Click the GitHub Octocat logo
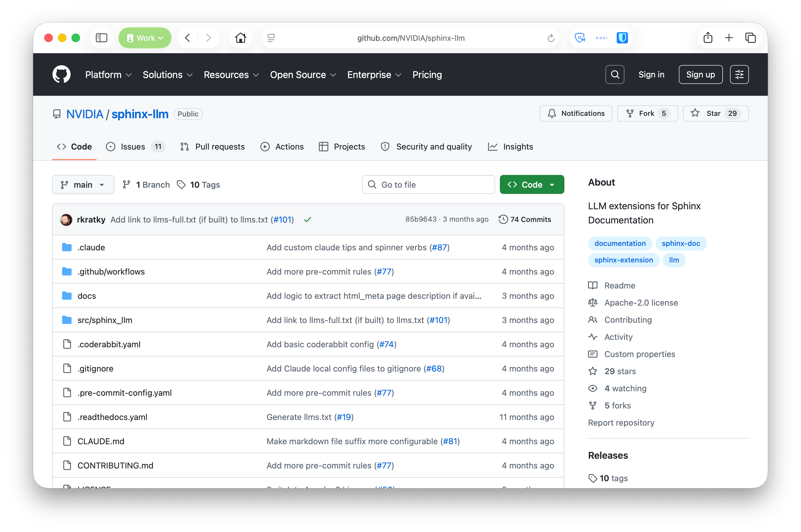The width and height of the screenshot is (801, 532). [x=62, y=74]
